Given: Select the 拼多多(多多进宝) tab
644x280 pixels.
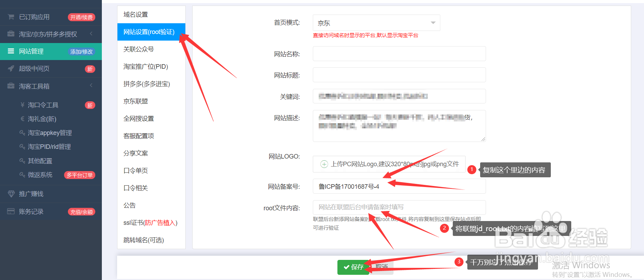Looking at the screenshot, I should tap(151, 84).
